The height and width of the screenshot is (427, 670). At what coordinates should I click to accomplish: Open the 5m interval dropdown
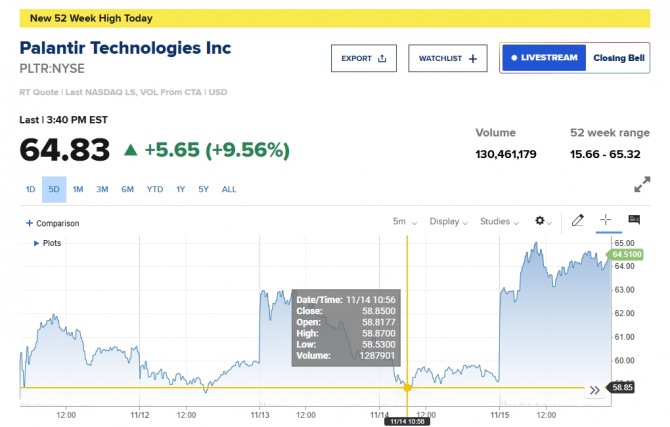405,221
